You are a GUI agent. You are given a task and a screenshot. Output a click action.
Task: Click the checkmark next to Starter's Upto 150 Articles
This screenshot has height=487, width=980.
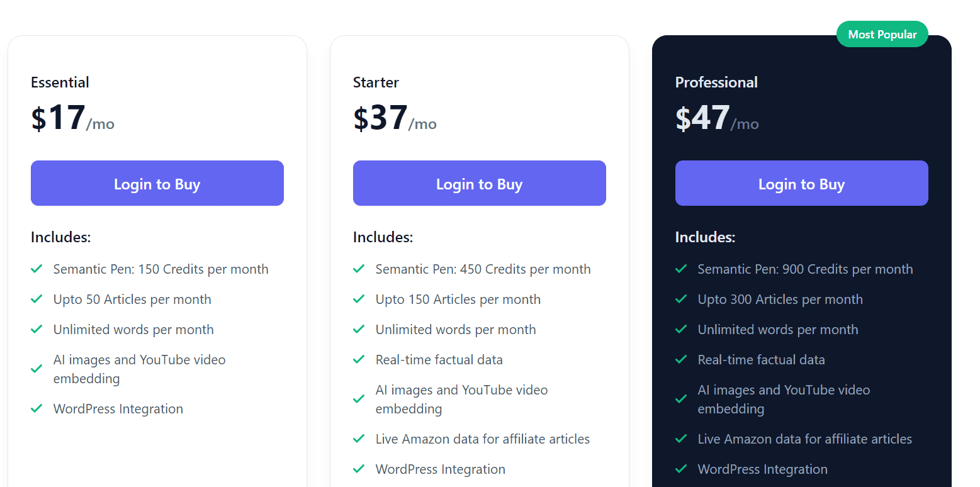coord(359,299)
